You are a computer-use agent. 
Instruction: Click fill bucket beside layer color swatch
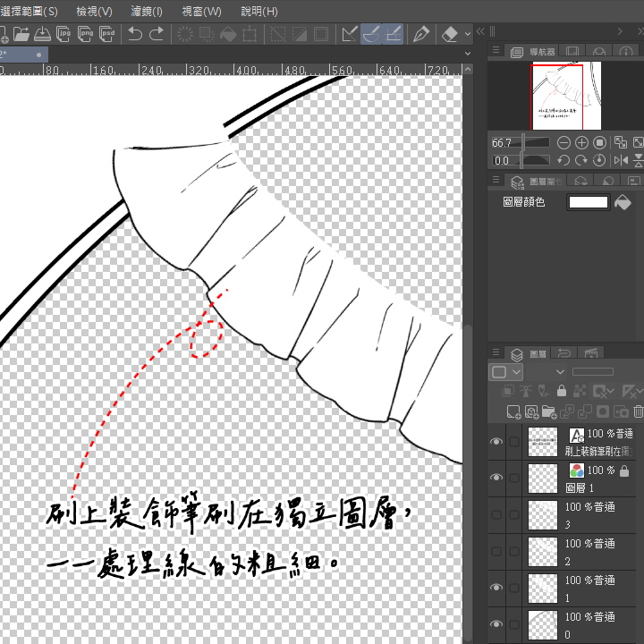[x=623, y=202]
